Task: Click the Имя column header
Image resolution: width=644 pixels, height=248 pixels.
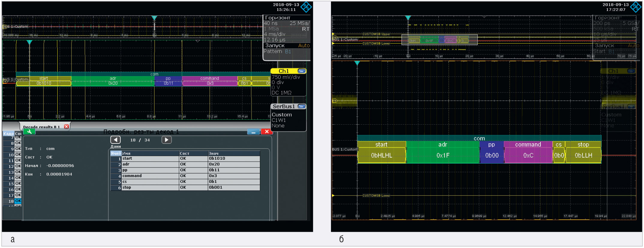Action: pos(150,153)
